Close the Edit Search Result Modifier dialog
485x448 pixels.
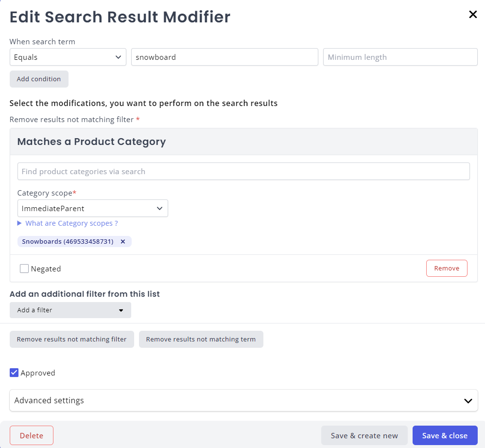(472, 14)
